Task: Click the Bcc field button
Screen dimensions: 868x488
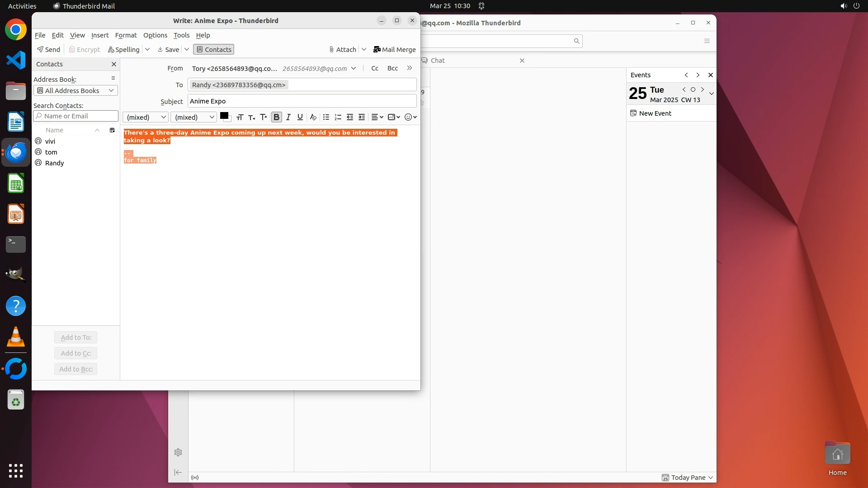Action: tap(392, 68)
